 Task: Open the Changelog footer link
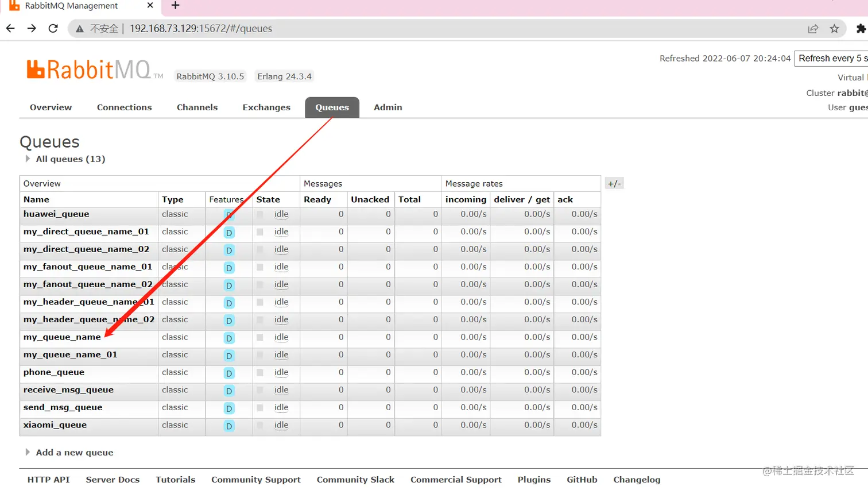click(x=637, y=480)
